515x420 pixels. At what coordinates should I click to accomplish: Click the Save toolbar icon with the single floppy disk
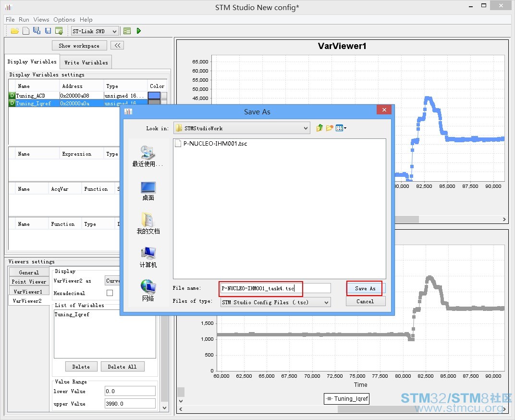pos(48,31)
